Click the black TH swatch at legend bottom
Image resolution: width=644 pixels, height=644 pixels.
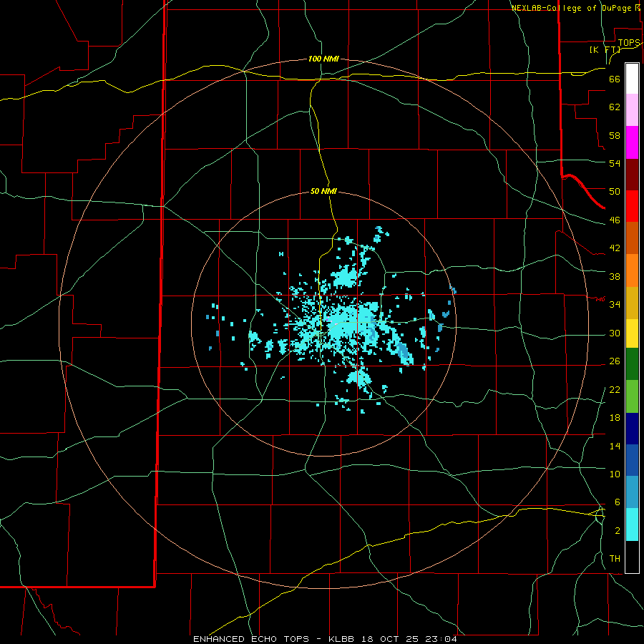[632, 557]
